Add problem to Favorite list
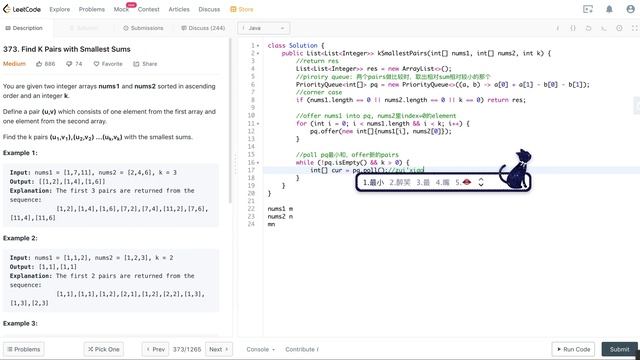This screenshot has height=360, width=640. (108, 64)
